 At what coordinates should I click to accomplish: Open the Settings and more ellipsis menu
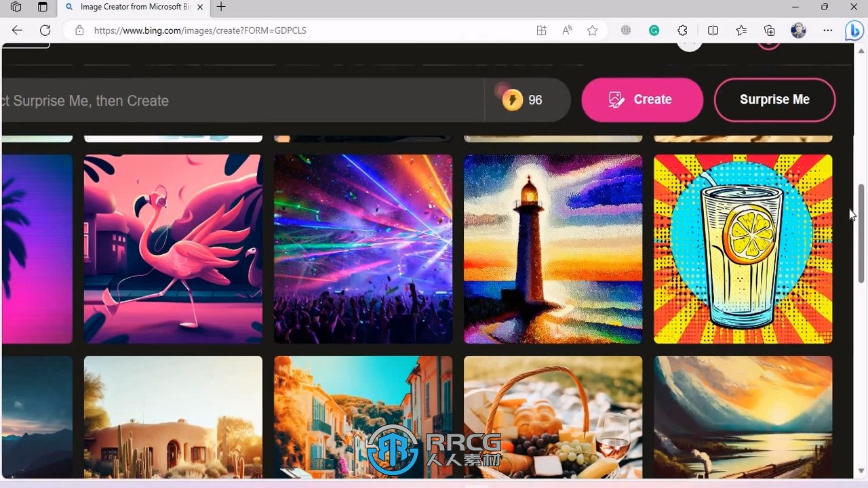[827, 30]
